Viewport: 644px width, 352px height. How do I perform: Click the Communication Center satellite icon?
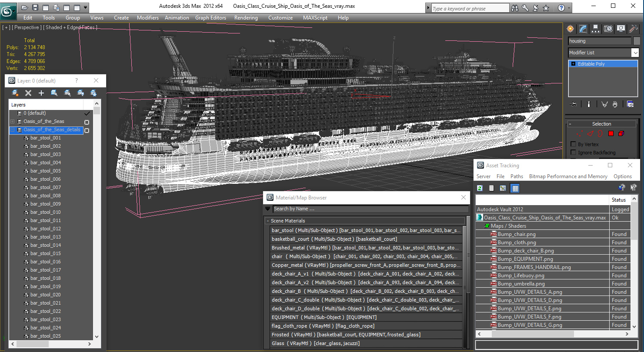[536, 8]
